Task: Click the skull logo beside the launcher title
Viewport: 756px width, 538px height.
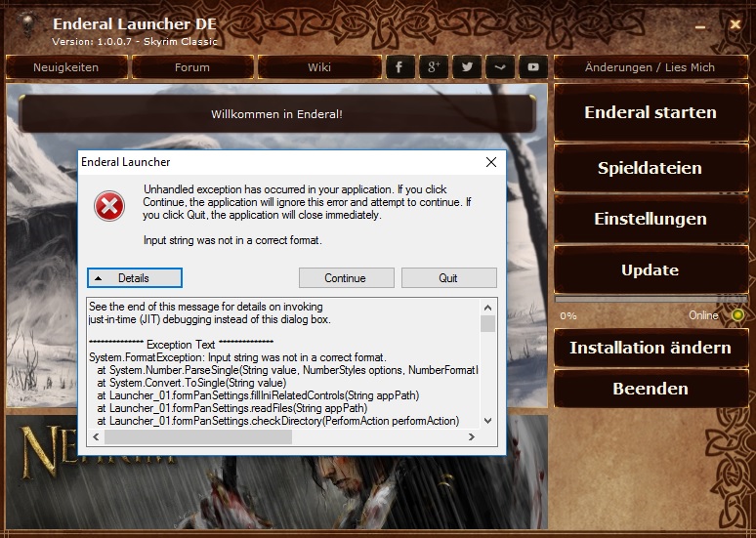Action: [24, 26]
